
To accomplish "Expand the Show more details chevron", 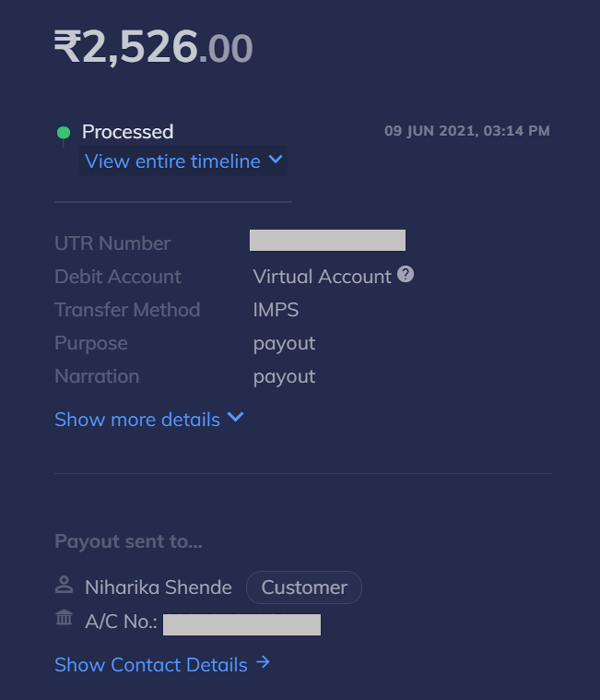I will coord(236,418).
